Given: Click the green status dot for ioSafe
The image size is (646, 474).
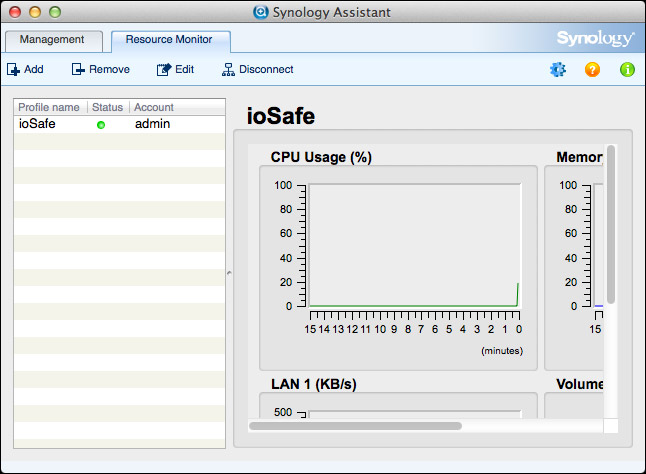Looking at the screenshot, I should coord(101,125).
